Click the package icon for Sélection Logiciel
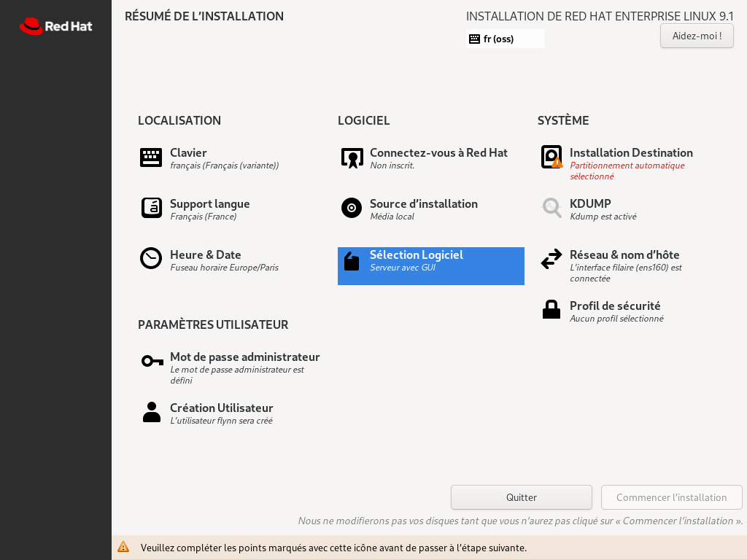This screenshot has height=560, width=747. (x=352, y=261)
